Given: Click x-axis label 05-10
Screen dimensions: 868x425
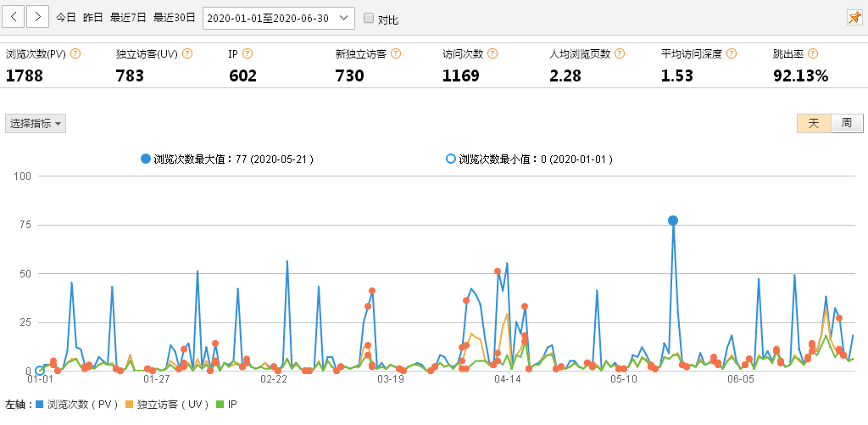Looking at the screenshot, I should click(625, 379).
